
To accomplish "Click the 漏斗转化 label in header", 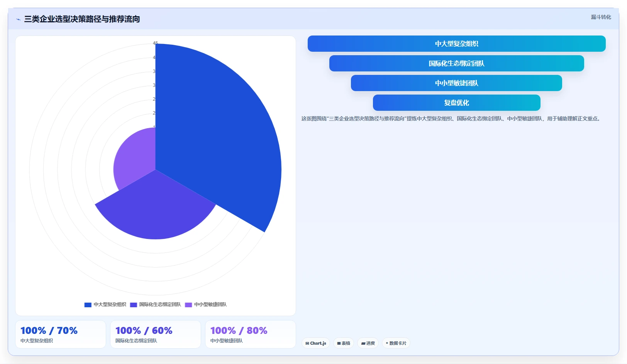I will (601, 17).
